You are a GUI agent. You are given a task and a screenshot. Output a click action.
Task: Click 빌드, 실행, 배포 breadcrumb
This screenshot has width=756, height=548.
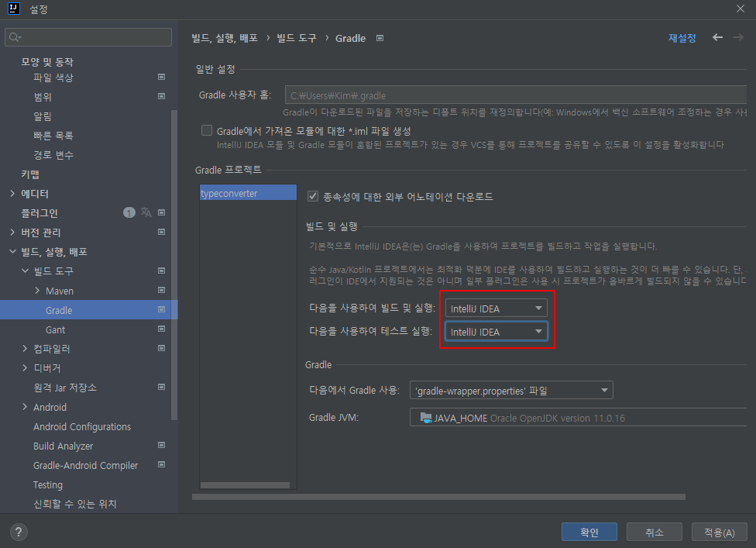(x=225, y=38)
